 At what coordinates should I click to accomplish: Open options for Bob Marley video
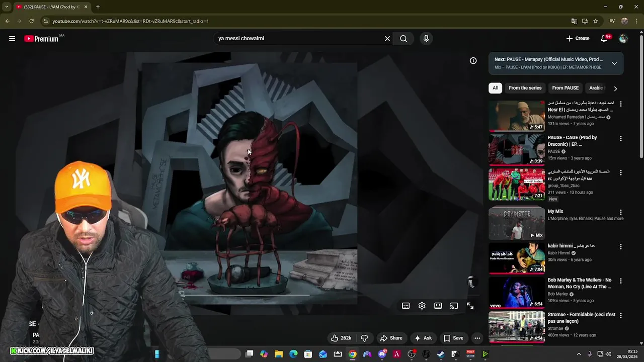point(620,281)
